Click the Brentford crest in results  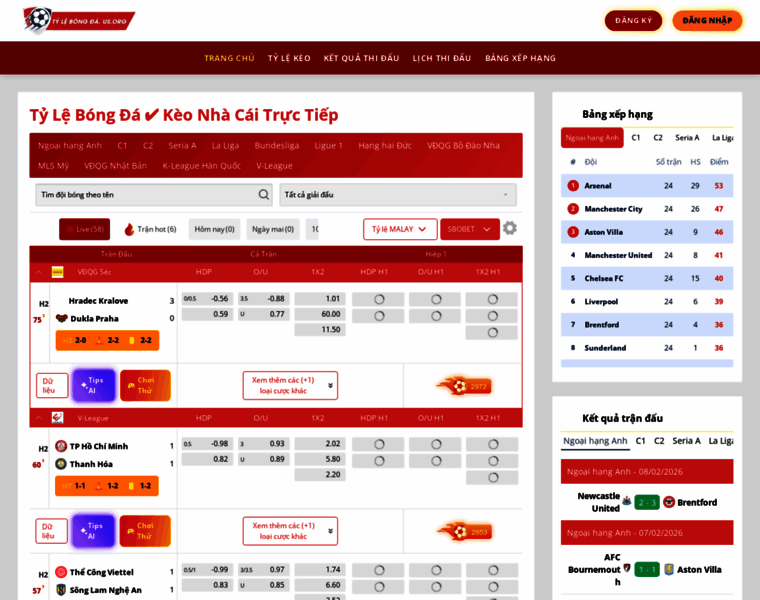(669, 502)
